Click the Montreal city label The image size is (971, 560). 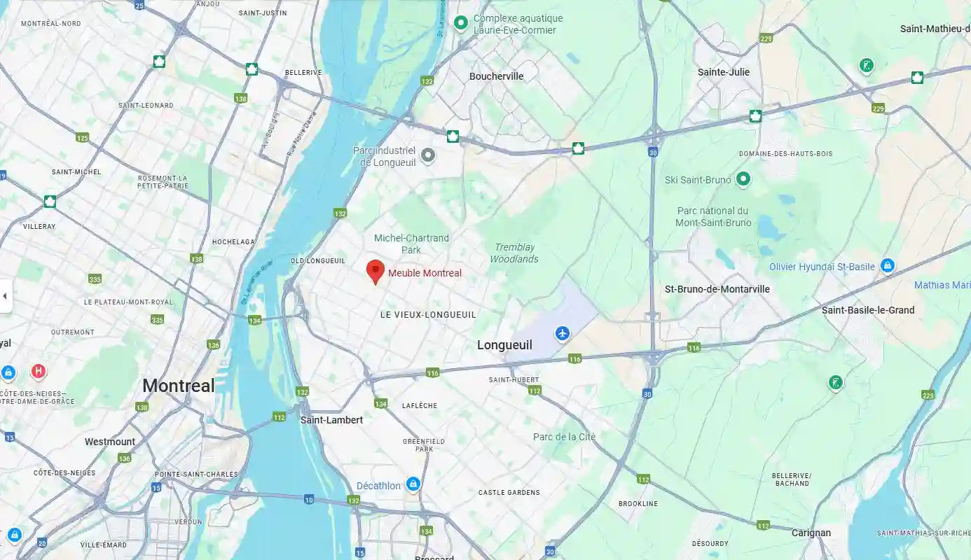click(x=179, y=385)
